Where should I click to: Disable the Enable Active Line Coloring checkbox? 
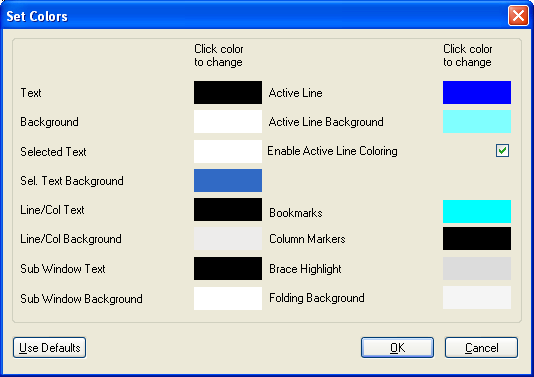(x=502, y=151)
